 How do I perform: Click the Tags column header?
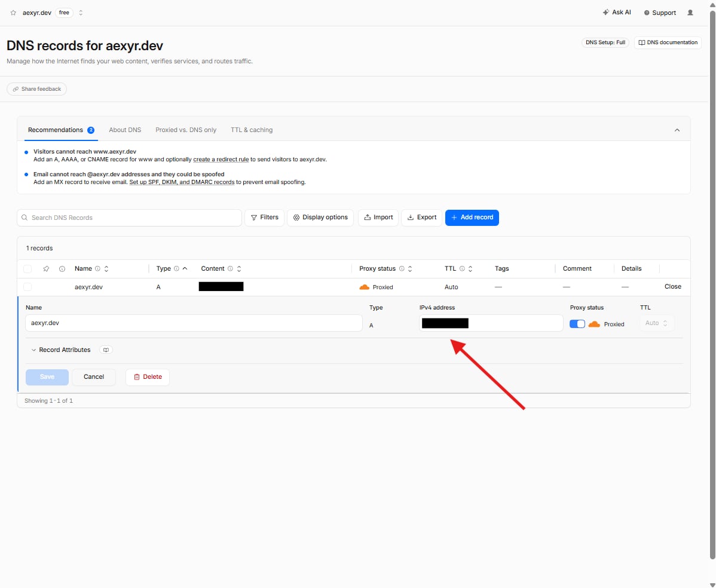[502, 269]
